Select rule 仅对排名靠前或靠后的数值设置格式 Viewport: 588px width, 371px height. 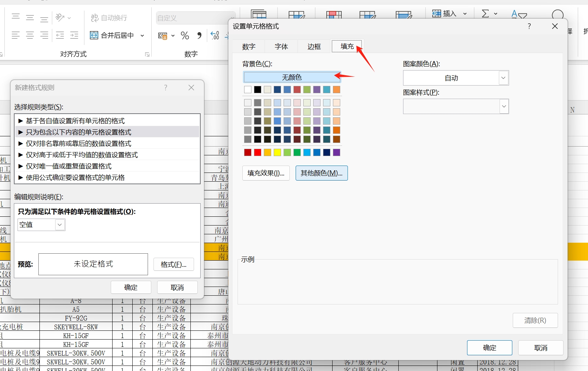pyautogui.click(x=107, y=143)
